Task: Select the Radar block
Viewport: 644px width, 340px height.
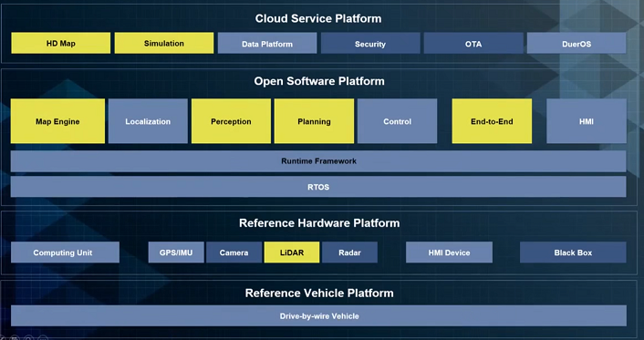Action: pyautogui.click(x=349, y=252)
